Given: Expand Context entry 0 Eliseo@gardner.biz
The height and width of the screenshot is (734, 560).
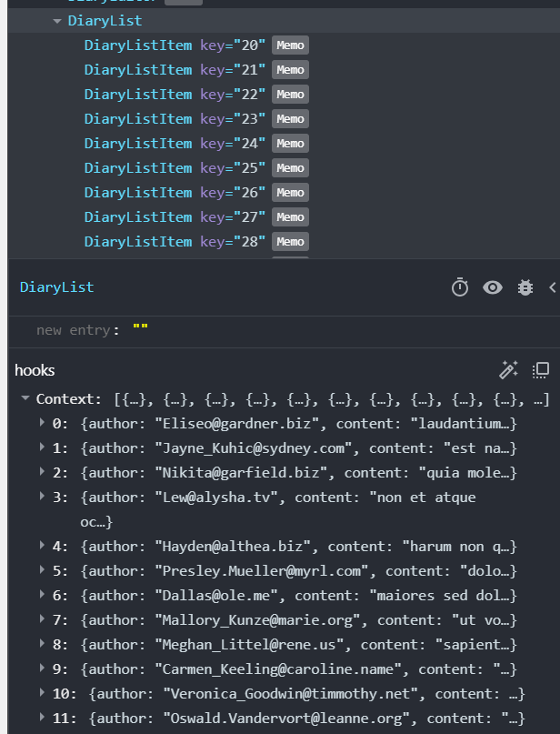Looking at the screenshot, I should pyautogui.click(x=42, y=423).
